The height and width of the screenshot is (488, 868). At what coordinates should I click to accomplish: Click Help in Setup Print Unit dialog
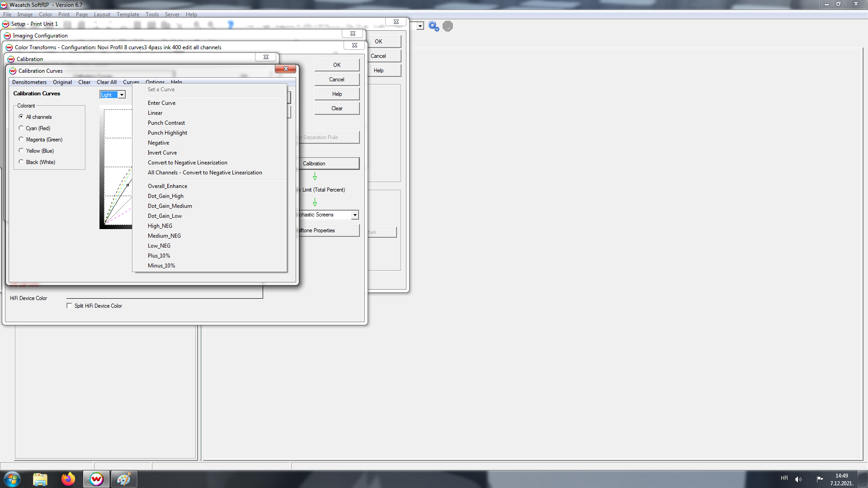pos(384,70)
